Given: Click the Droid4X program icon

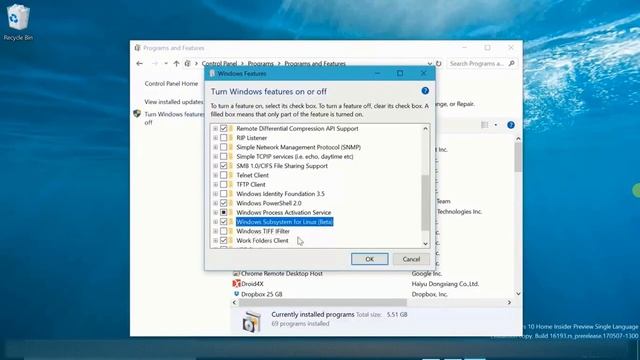Looking at the screenshot, I should pos(236,283).
